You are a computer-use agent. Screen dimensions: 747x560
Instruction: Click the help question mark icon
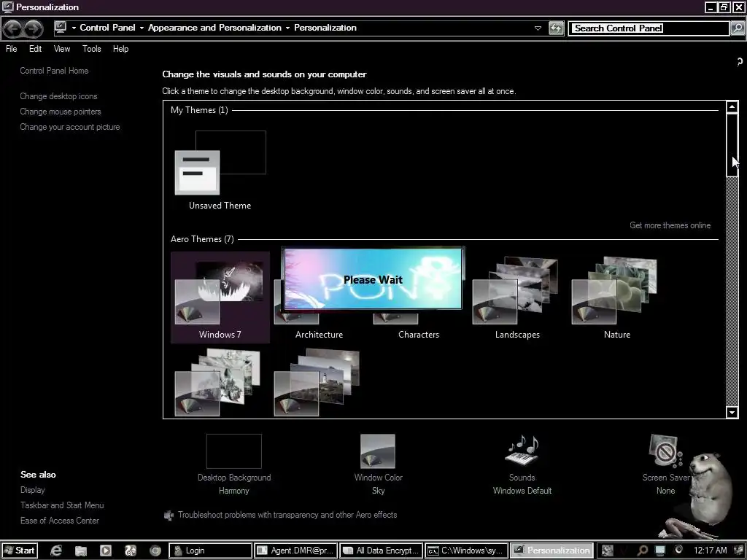(x=740, y=61)
